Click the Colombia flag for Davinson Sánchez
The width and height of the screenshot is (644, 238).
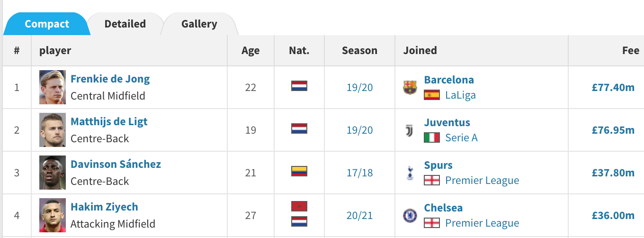click(x=299, y=171)
